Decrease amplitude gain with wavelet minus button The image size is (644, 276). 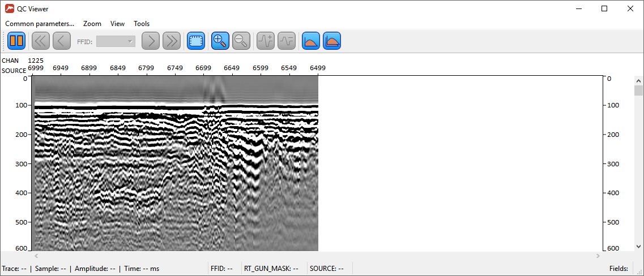pyautogui.click(x=287, y=41)
